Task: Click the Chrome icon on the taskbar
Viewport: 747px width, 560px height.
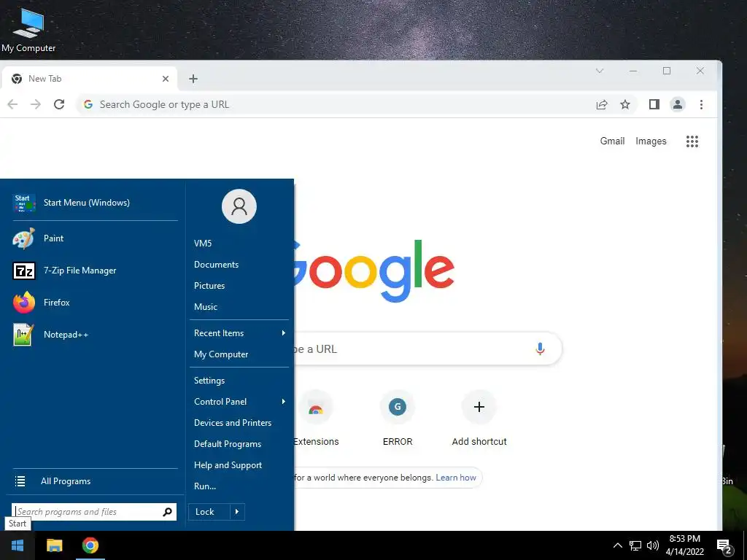Action: pyautogui.click(x=90, y=545)
